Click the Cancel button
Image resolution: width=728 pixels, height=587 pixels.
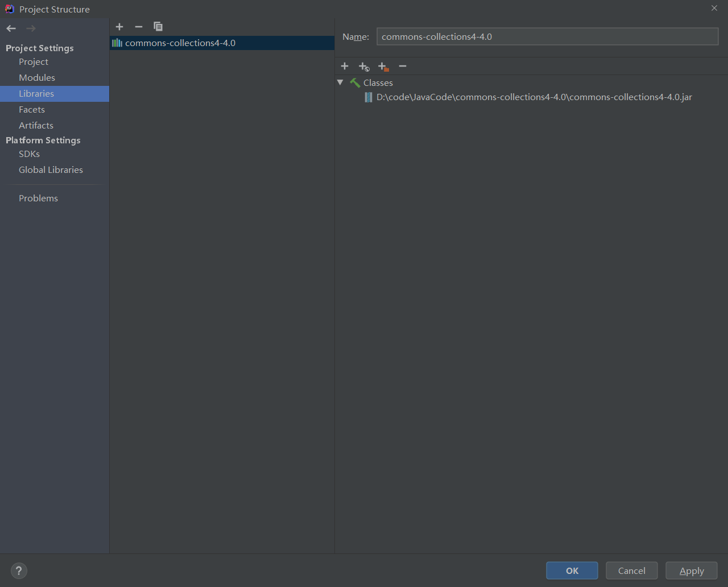(x=632, y=571)
